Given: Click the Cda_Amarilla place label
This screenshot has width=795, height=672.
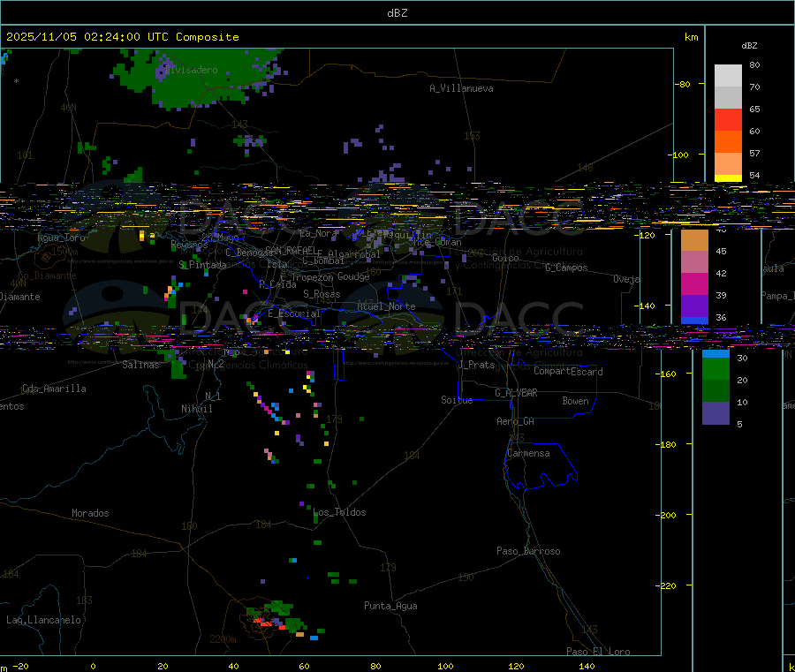Looking at the screenshot, I should 54,389.
